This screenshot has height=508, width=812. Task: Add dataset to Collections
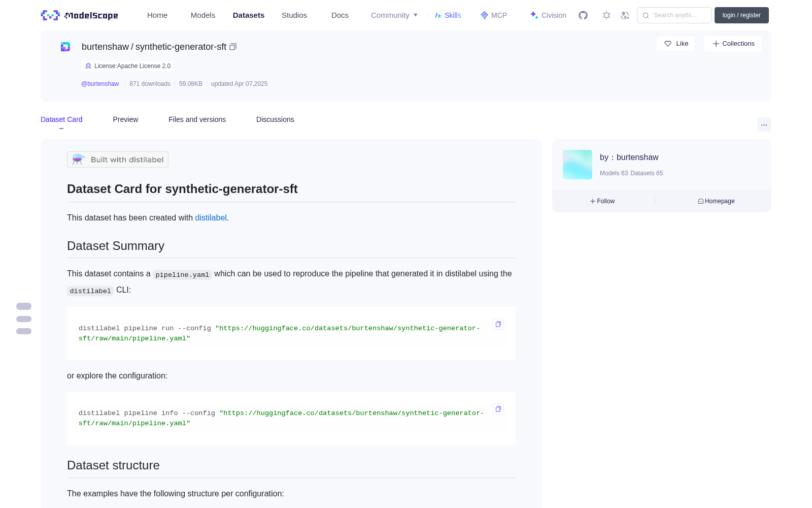733,44
